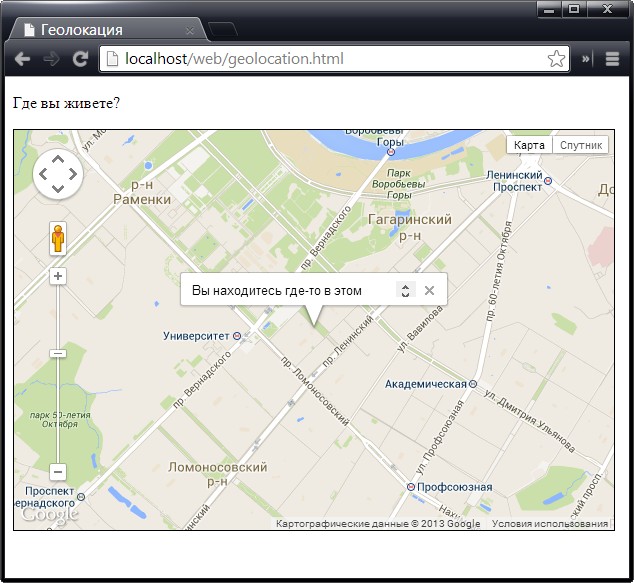Open the Chrome hamburger menu
This screenshot has width=634, height=583.
click(613, 59)
